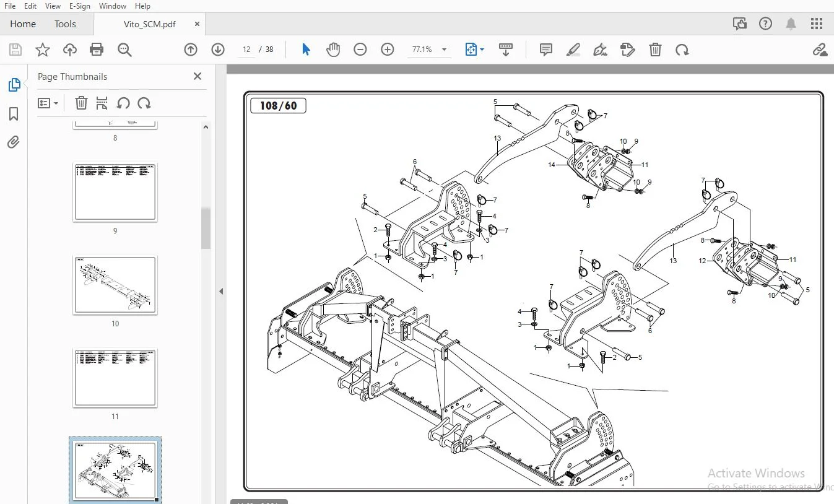The width and height of the screenshot is (834, 504).
Task: Switch to the Home tab
Action: pyautogui.click(x=23, y=24)
